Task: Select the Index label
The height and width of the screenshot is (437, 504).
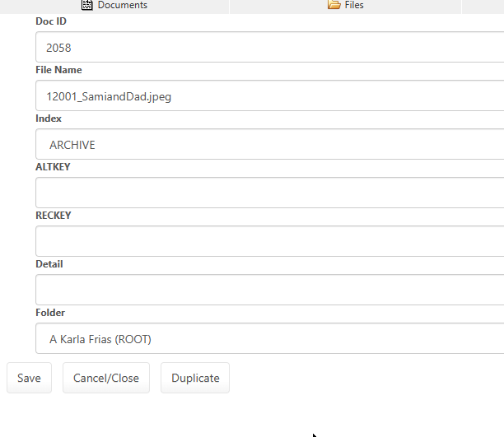Action: pos(49,119)
